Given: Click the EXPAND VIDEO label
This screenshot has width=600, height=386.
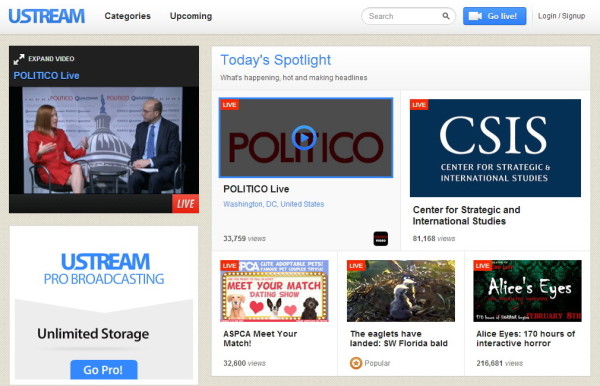Looking at the screenshot, I should pos(51,59).
